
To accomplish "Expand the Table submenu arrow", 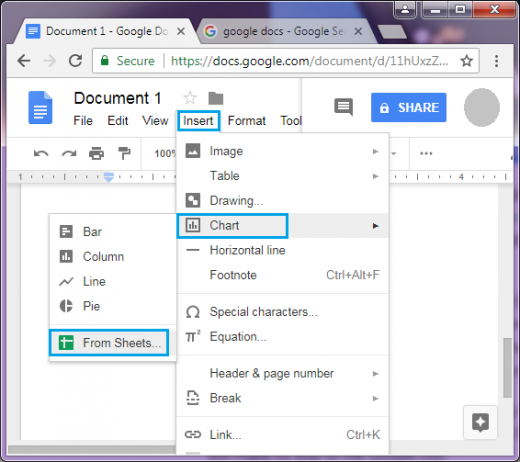I will tap(376, 176).
